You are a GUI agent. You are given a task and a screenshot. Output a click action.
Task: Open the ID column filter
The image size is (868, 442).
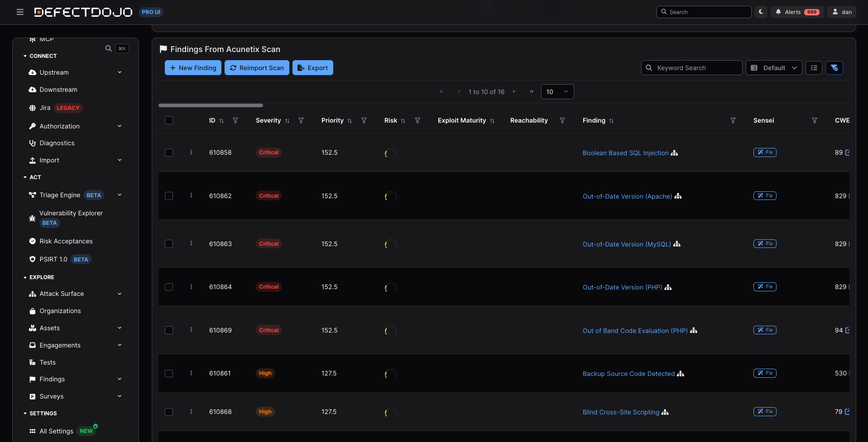235,120
